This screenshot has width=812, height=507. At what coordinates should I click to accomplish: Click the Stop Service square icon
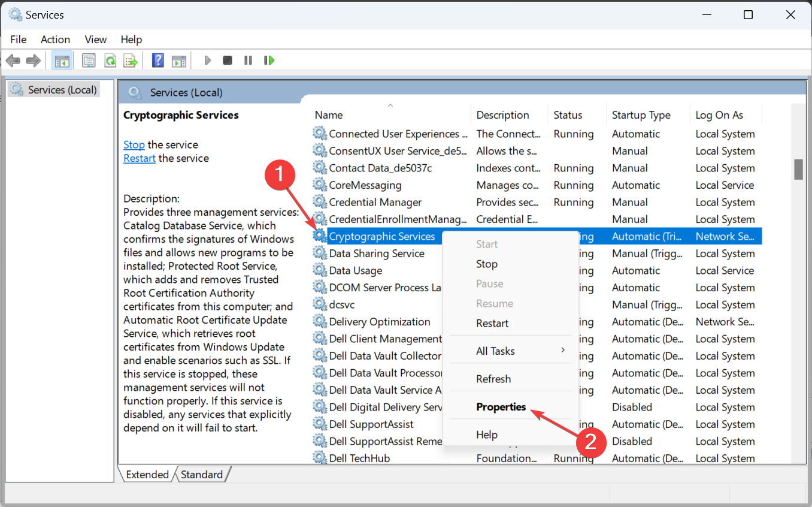click(228, 61)
